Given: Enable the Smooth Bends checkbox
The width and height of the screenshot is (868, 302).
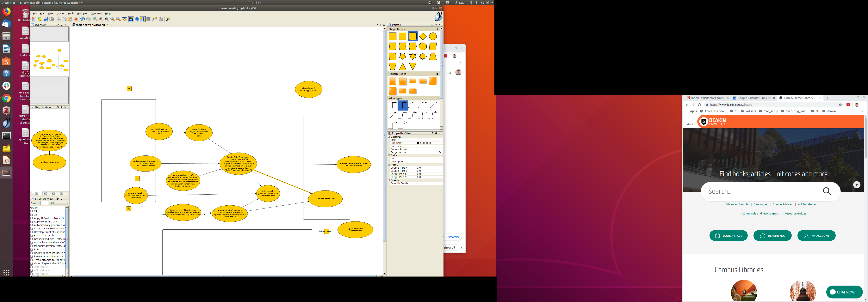Looking at the screenshot, I should pyautogui.click(x=418, y=183).
